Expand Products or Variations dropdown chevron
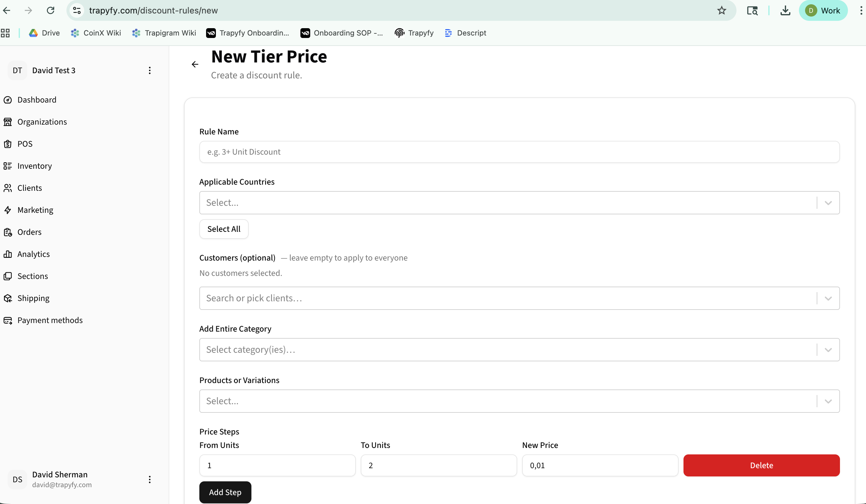 (x=828, y=401)
